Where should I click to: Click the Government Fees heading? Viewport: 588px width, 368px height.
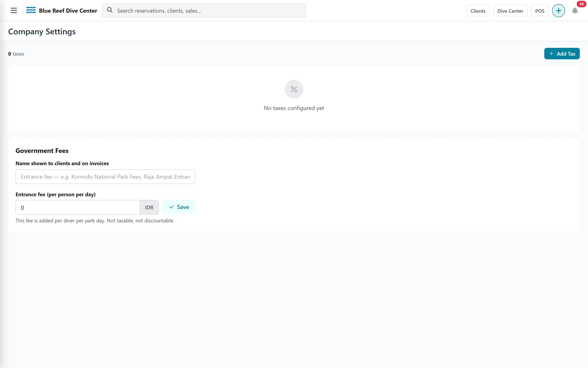tap(42, 151)
